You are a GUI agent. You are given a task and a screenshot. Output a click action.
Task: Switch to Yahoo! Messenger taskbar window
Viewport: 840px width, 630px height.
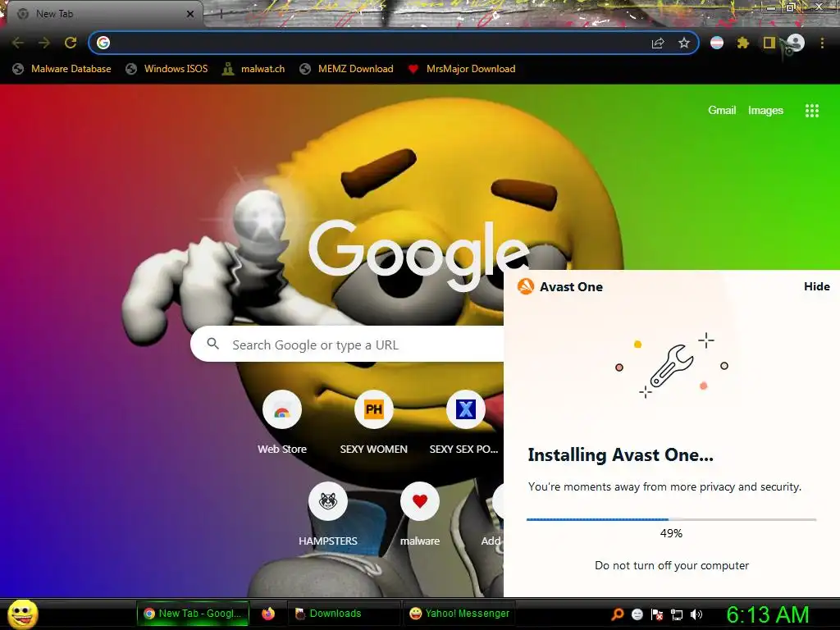(459, 614)
